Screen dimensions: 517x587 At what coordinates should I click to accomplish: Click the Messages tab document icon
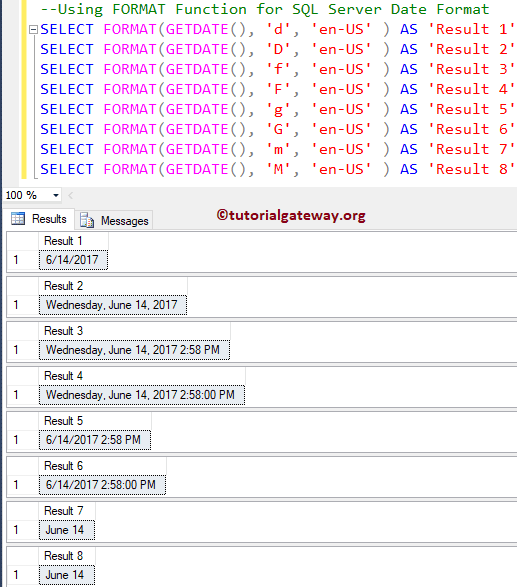86,220
